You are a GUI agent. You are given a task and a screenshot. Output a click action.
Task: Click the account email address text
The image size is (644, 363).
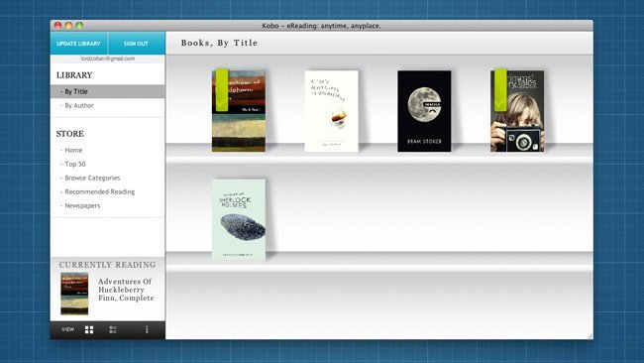[x=108, y=59]
